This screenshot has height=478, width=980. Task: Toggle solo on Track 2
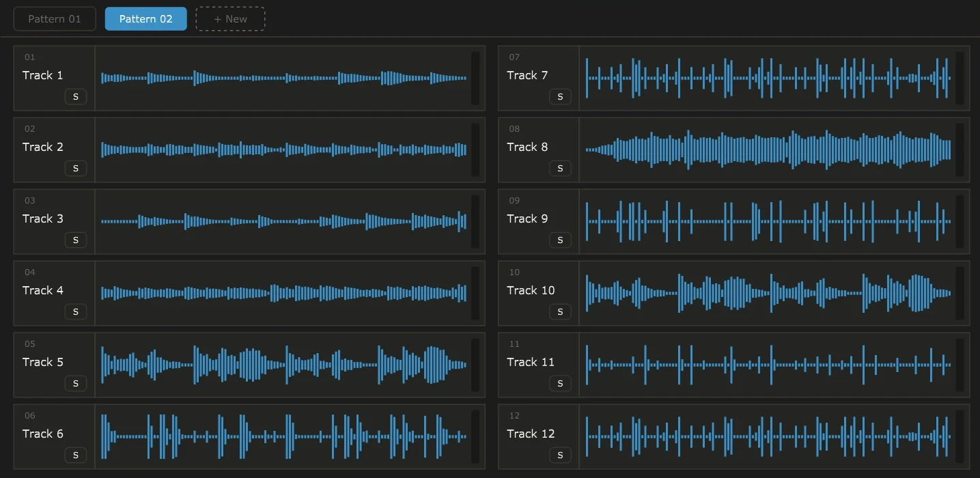76,169
